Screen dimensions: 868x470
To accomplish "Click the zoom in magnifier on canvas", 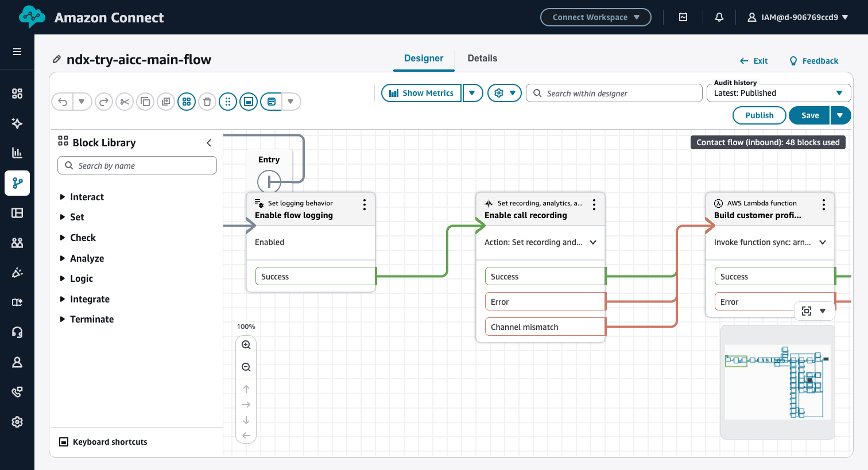I will click(x=246, y=345).
